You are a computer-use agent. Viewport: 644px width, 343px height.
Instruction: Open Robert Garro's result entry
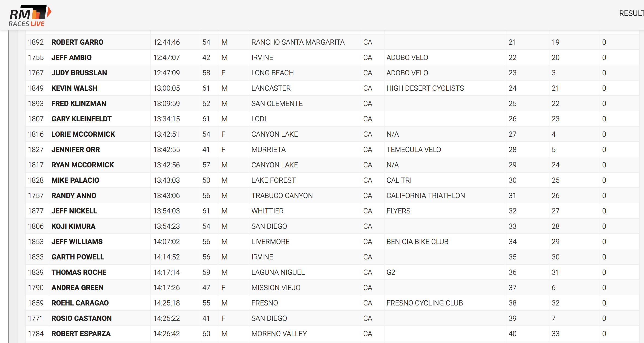tap(77, 42)
